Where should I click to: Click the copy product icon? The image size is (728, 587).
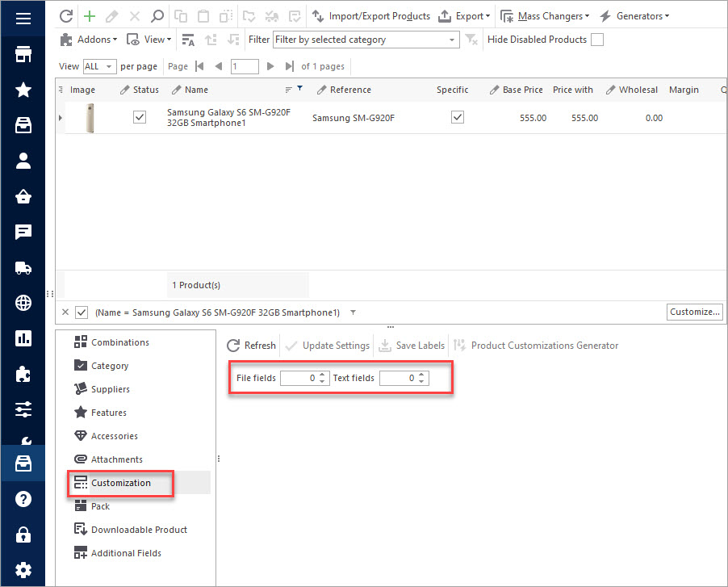pos(181,16)
